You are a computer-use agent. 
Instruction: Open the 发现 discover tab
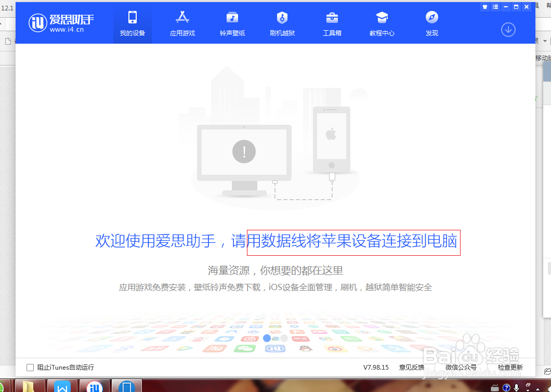[x=432, y=23]
